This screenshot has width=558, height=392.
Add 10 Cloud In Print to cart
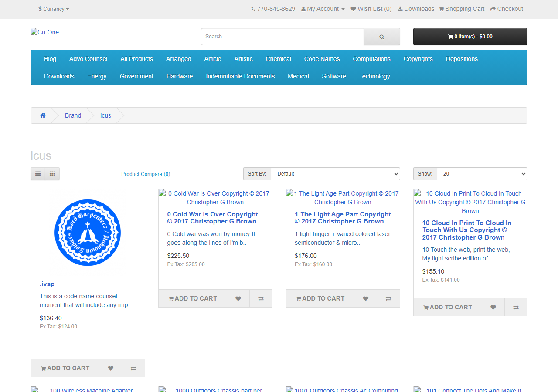pyautogui.click(x=448, y=307)
